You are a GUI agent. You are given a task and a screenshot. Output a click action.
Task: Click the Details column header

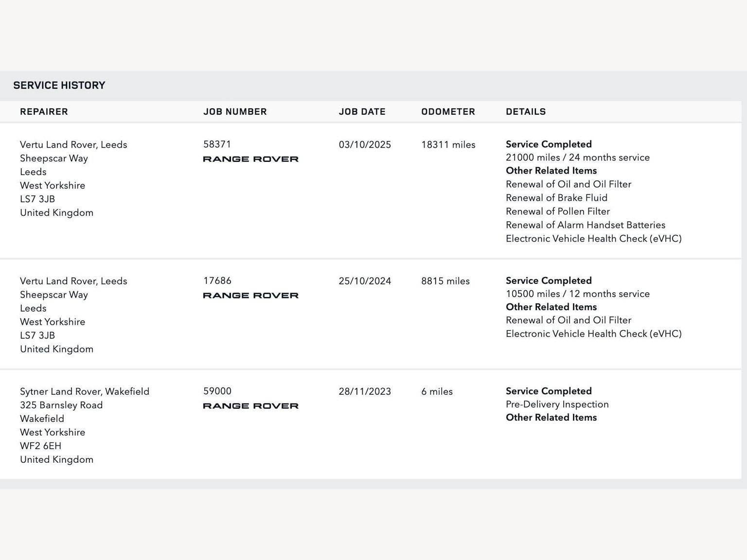[x=526, y=112]
